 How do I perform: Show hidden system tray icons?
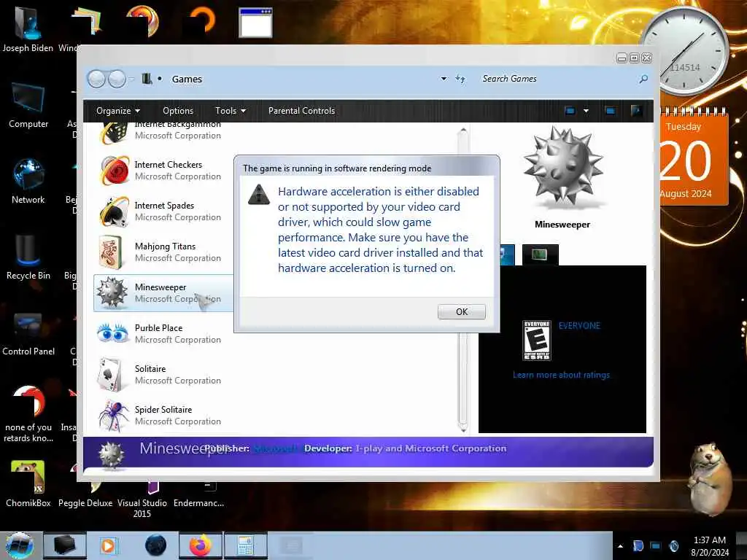click(x=620, y=546)
